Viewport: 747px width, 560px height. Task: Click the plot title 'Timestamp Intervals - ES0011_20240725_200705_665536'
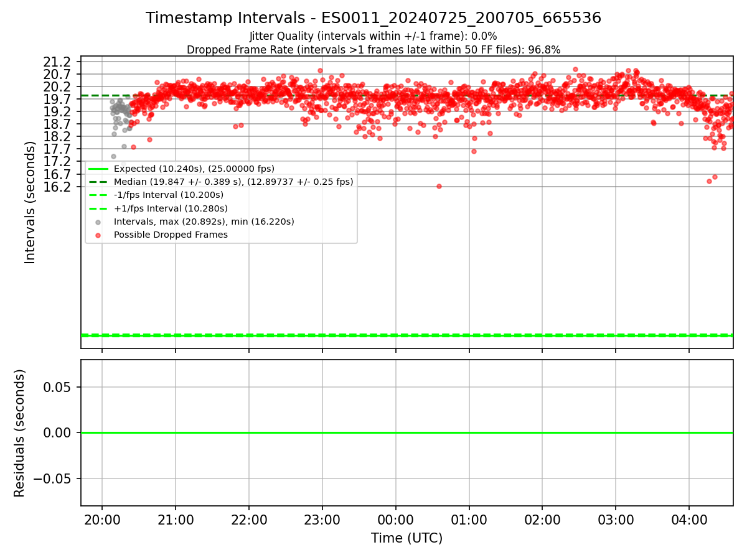(x=374, y=18)
